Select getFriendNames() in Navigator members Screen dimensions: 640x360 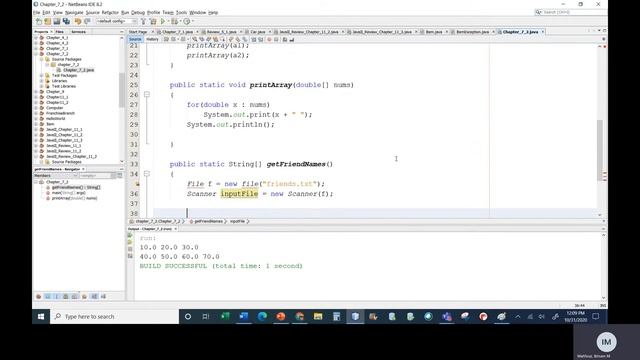(x=76, y=187)
